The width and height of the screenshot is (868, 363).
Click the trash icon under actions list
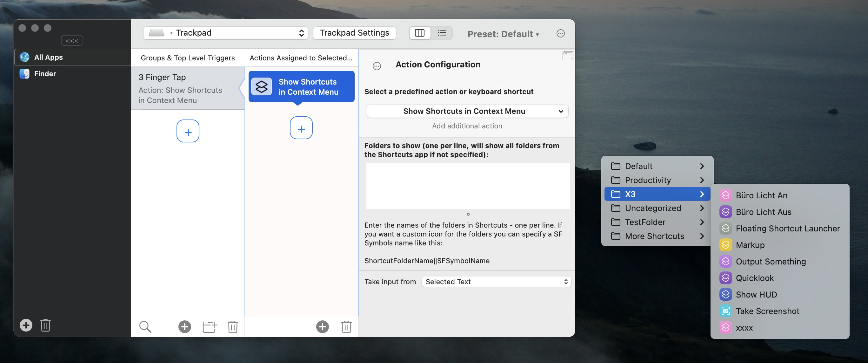[x=346, y=326]
